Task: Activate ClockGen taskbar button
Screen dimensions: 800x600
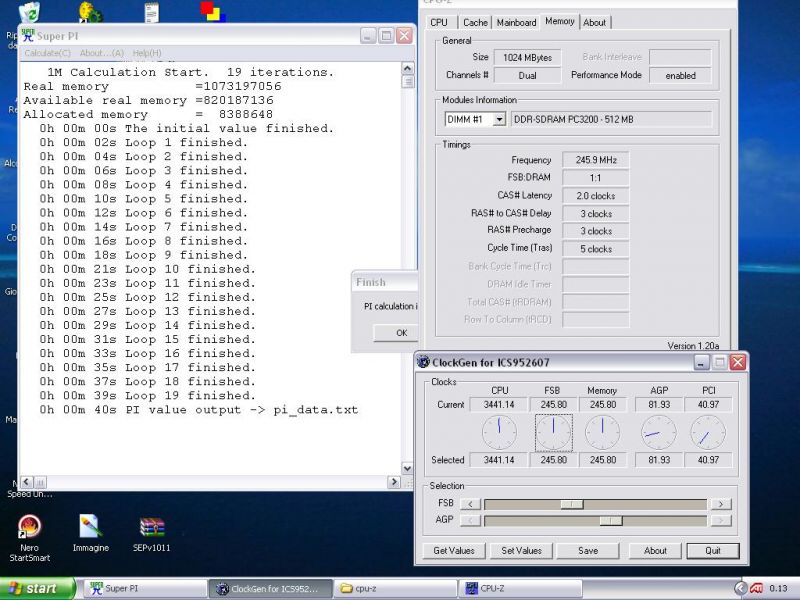Action: 270,588
